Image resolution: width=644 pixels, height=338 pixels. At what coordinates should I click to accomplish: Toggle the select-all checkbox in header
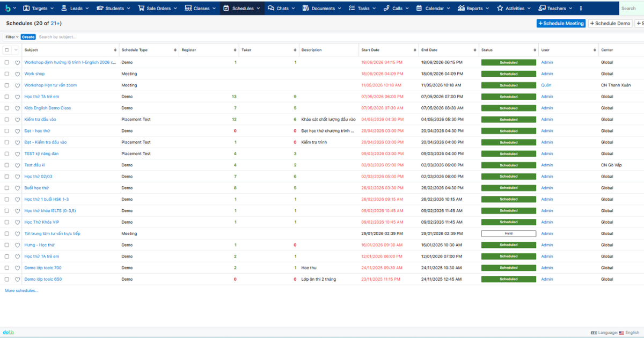(7, 50)
